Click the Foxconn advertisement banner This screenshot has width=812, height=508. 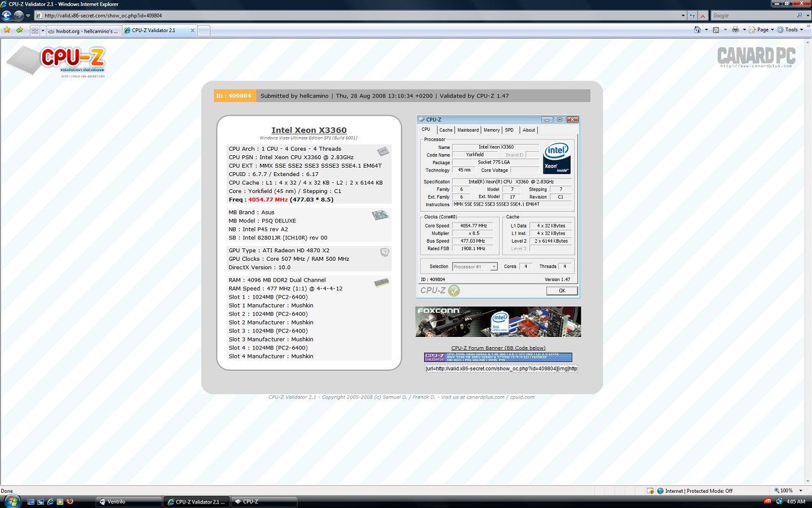point(498,322)
